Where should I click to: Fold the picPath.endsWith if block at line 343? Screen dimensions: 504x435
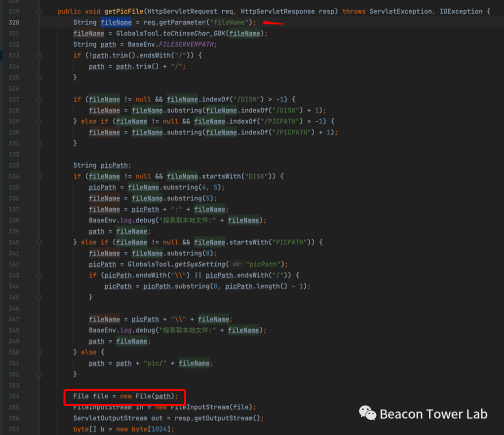click(x=38, y=275)
